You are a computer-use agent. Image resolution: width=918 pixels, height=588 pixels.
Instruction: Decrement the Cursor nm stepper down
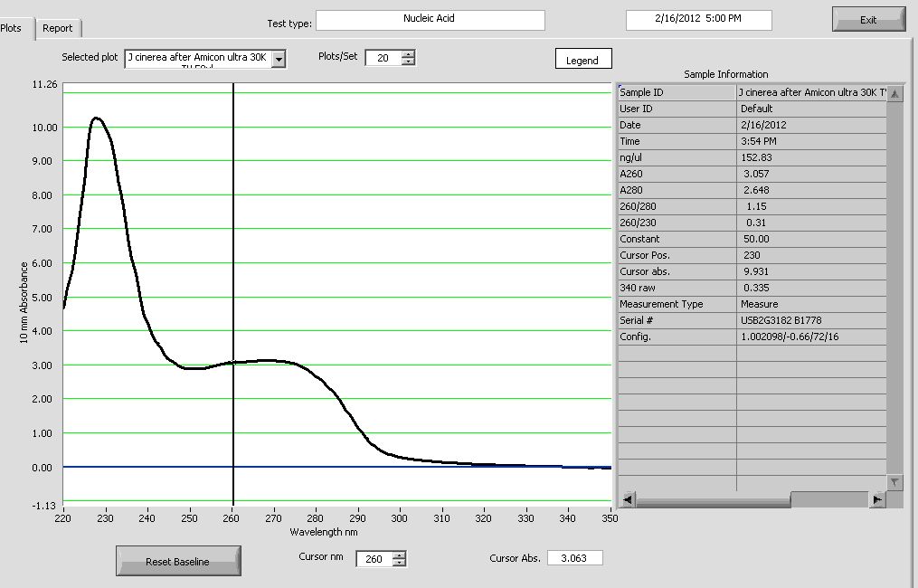click(x=400, y=564)
